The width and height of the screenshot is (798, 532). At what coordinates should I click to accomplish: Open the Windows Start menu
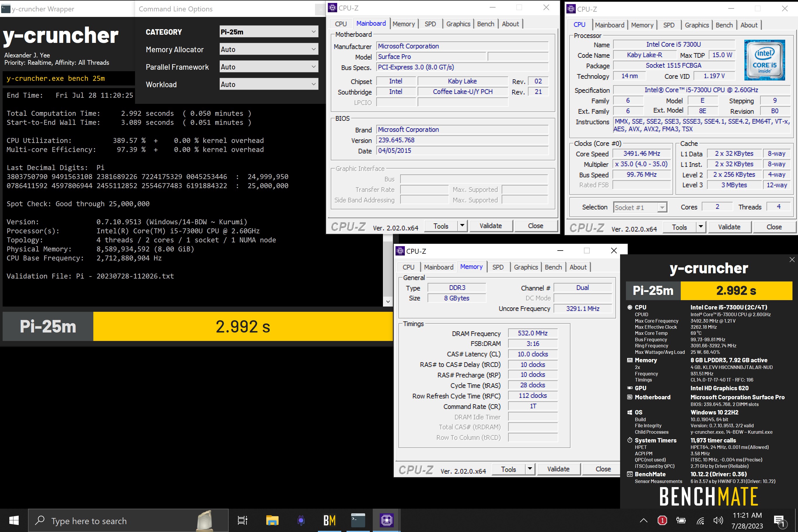(x=14, y=520)
